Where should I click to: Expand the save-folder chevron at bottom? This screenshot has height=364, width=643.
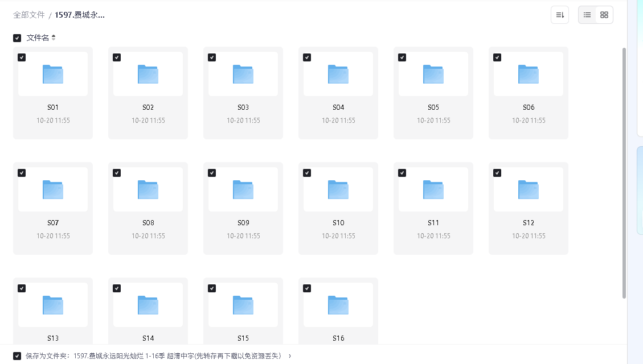(x=289, y=355)
